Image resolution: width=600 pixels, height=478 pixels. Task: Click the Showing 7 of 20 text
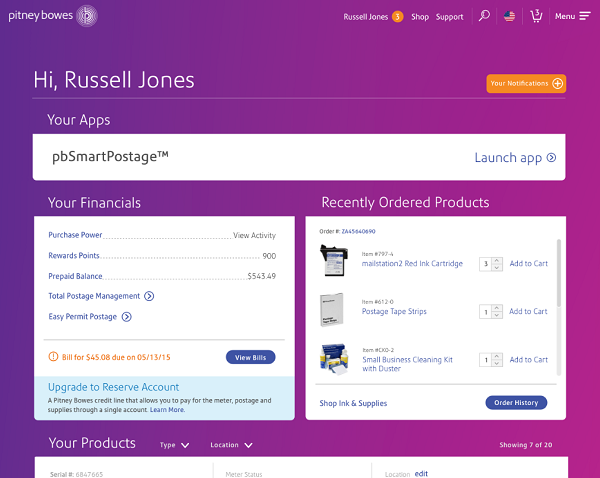point(525,445)
